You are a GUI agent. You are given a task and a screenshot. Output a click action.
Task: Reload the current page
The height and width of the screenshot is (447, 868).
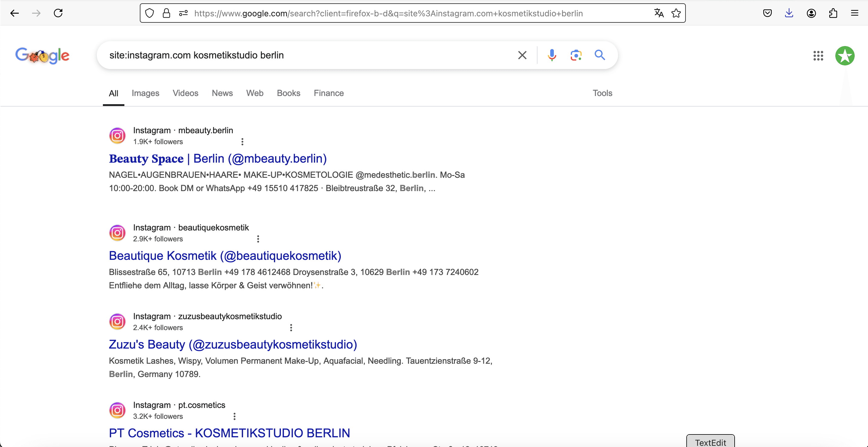[x=58, y=13]
